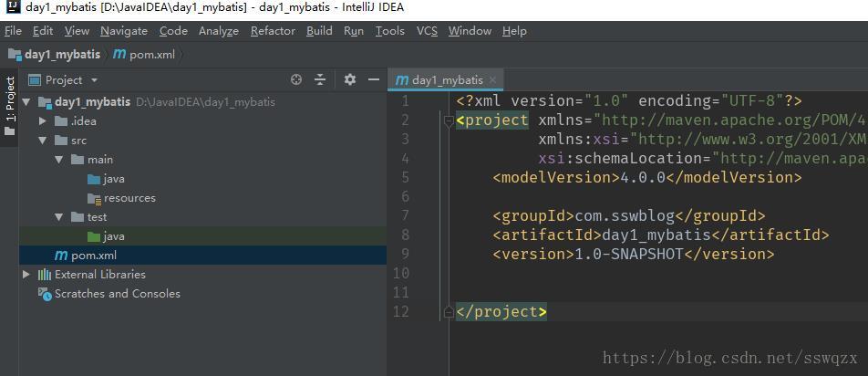The width and height of the screenshot is (868, 376).
Task: Select the day1_mybatis editor tab
Action: click(446, 80)
